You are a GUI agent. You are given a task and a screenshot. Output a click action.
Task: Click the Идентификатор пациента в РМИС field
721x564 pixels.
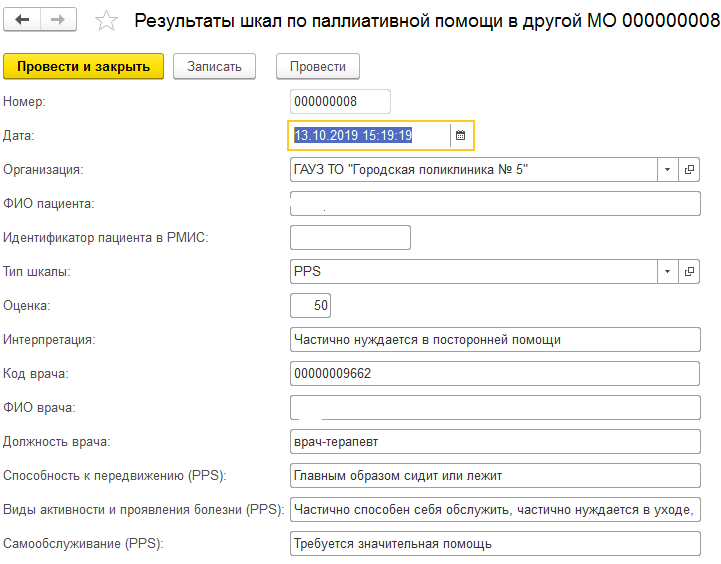(350, 237)
